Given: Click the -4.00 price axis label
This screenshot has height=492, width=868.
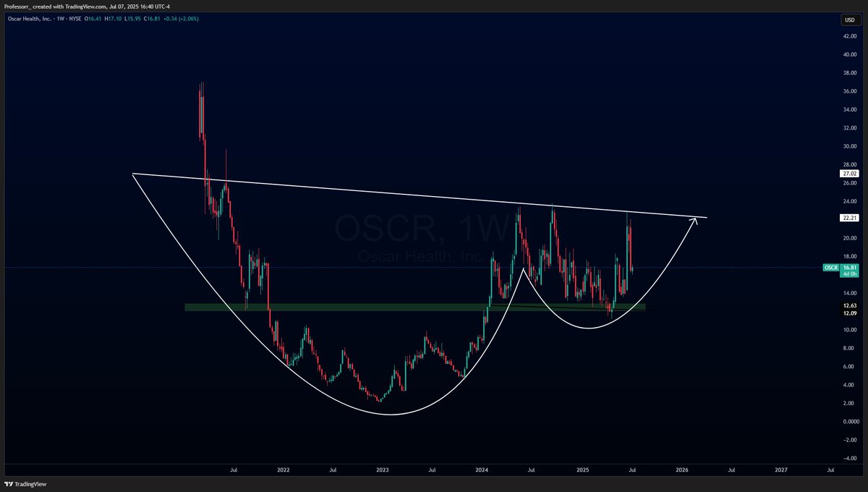Looking at the screenshot, I should click(x=849, y=458).
